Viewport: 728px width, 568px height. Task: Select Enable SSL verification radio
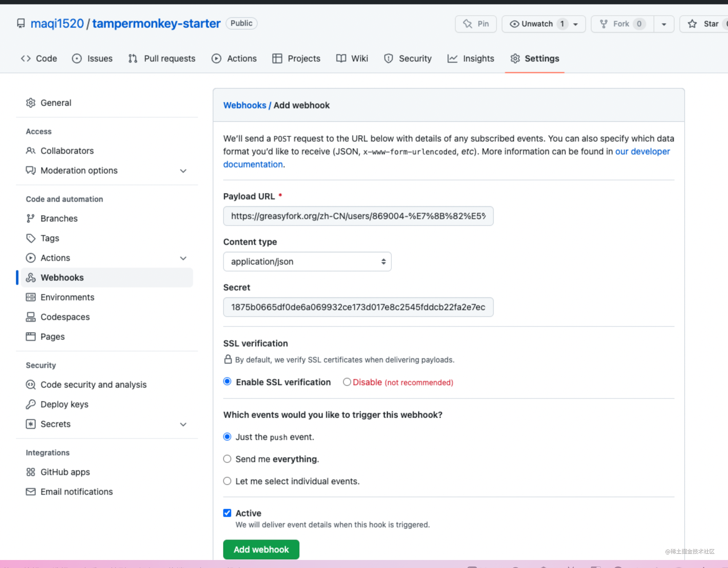point(227,382)
